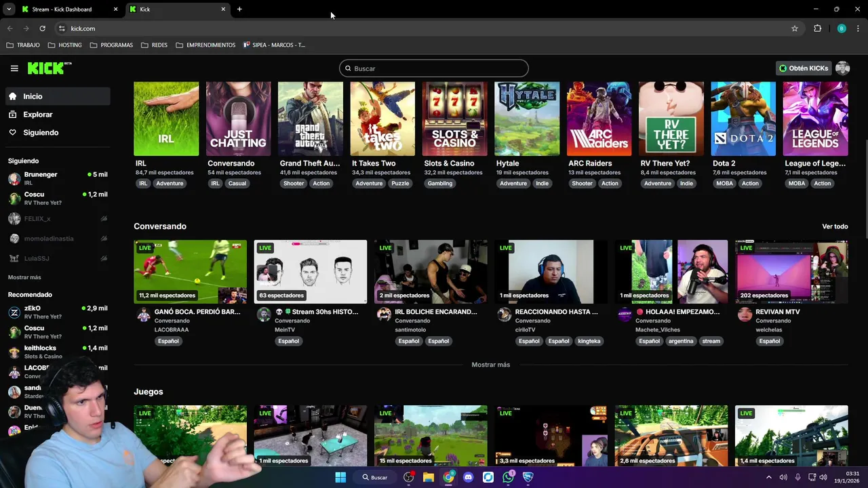Open File Explorer from the taskbar

coord(429,477)
